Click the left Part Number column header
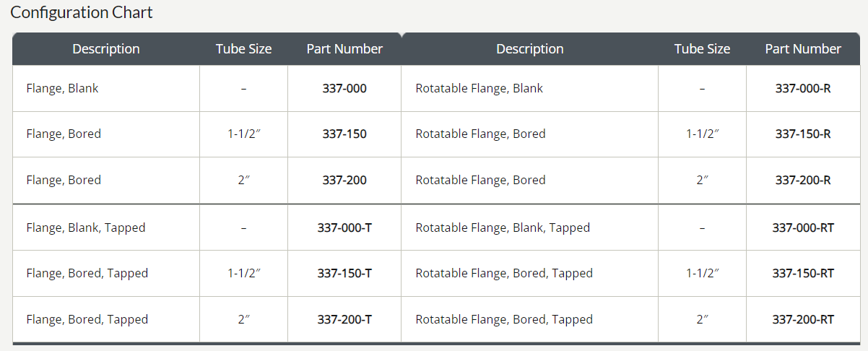The image size is (868, 351). pos(344,49)
